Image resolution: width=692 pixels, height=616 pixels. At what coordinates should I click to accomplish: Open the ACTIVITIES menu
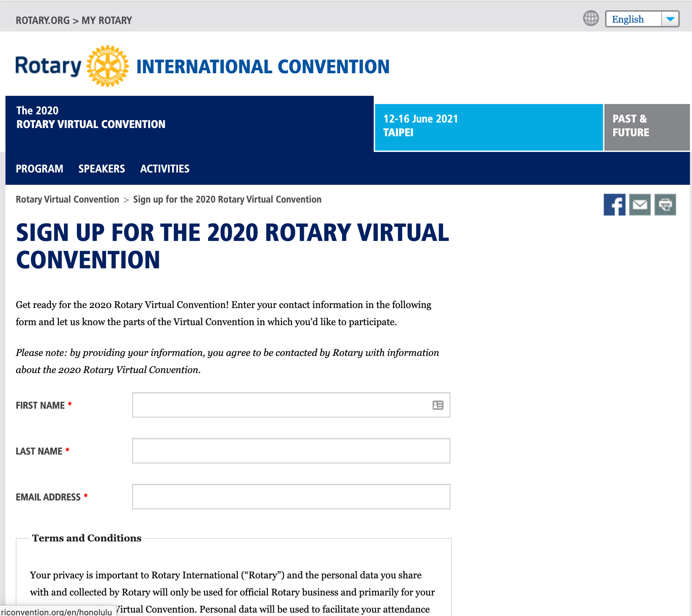pos(165,169)
